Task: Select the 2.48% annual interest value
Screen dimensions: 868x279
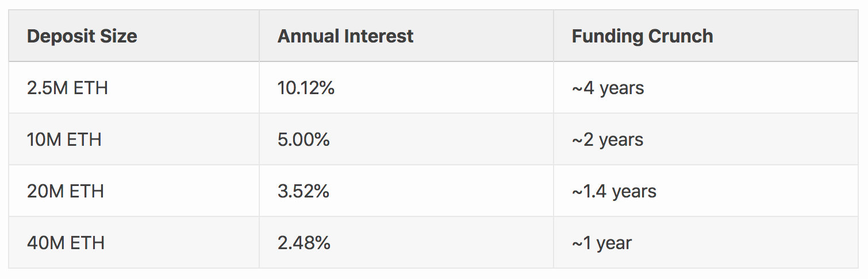Action: point(304,243)
